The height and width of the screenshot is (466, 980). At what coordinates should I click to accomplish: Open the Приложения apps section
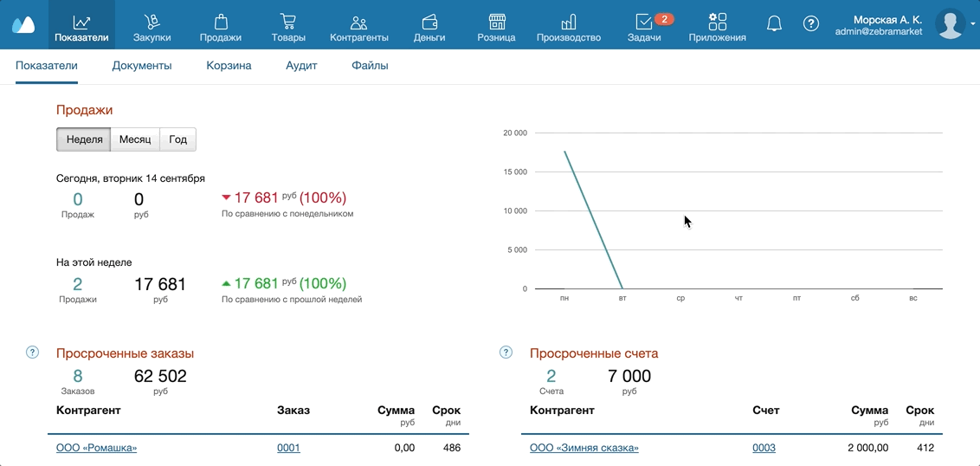tap(717, 26)
